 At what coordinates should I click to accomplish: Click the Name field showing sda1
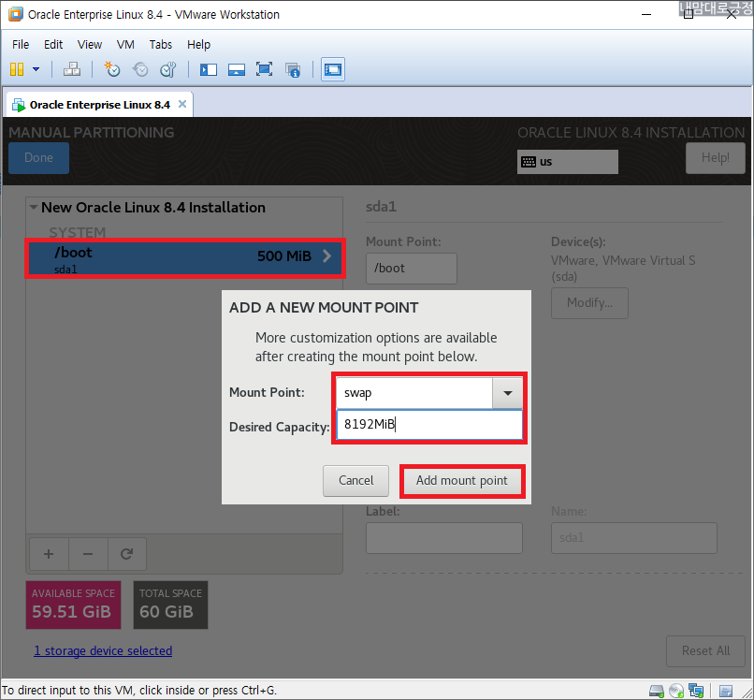633,538
